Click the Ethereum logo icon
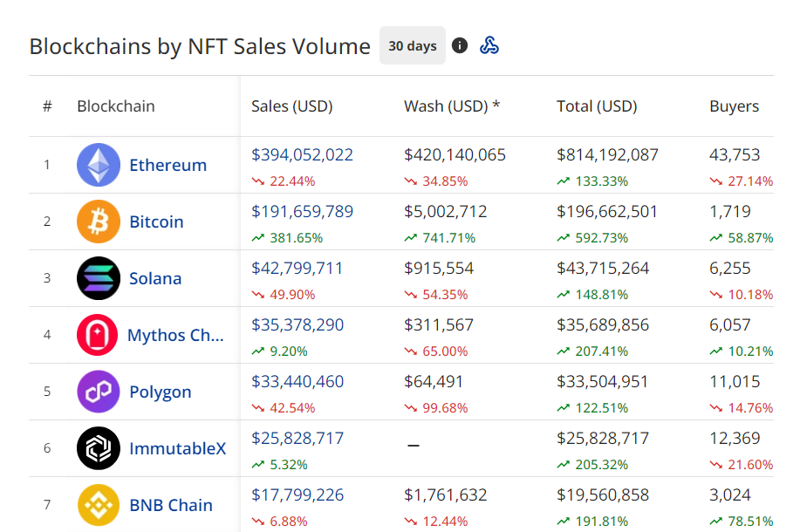This screenshot has width=800, height=532. click(x=99, y=165)
